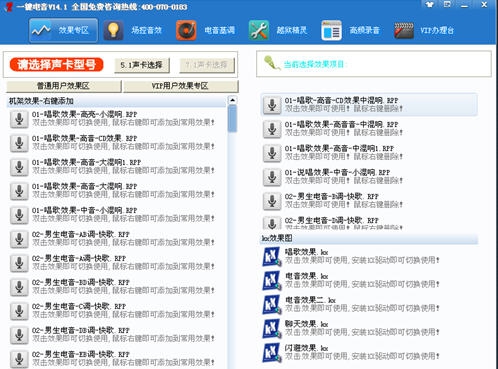This screenshot has height=369, width=498.
Task: Click the mic icon of 01-说唱效果-中音-小混响.RPP
Action: tap(272, 177)
